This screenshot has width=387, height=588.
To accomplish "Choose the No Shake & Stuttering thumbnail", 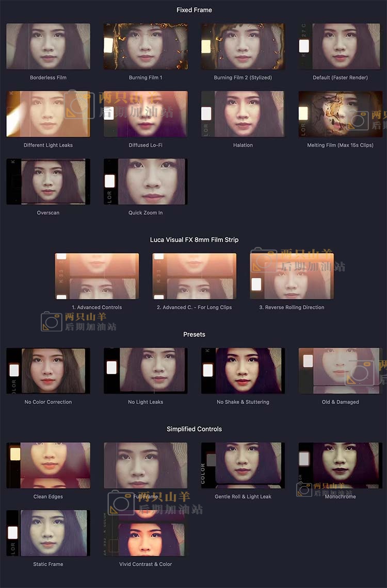I will coord(243,371).
